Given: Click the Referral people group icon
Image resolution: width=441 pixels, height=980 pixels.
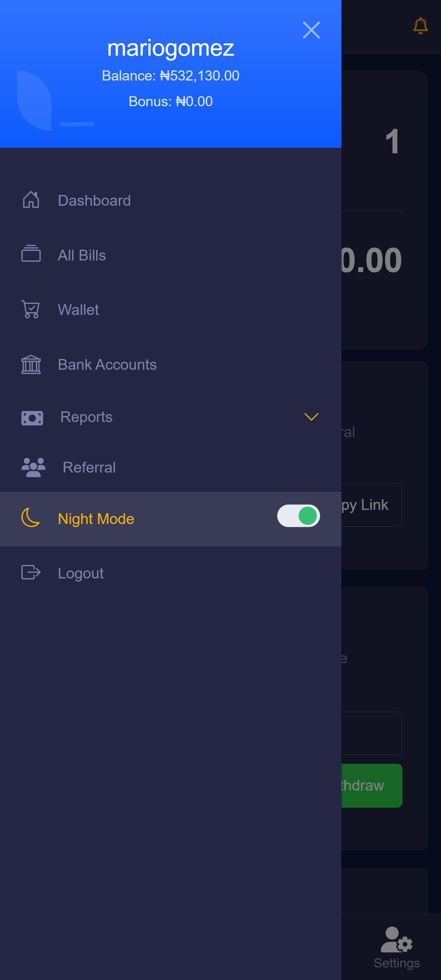Looking at the screenshot, I should point(33,467).
